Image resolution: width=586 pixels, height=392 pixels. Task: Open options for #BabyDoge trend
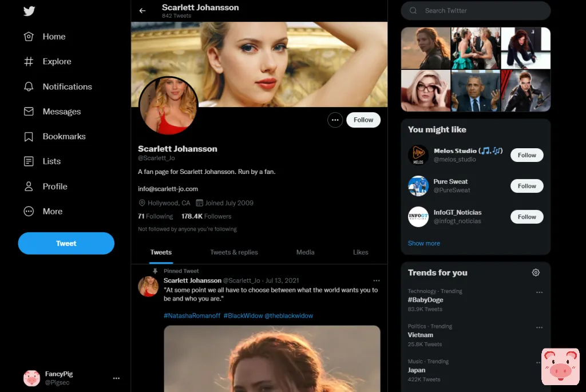click(539, 292)
